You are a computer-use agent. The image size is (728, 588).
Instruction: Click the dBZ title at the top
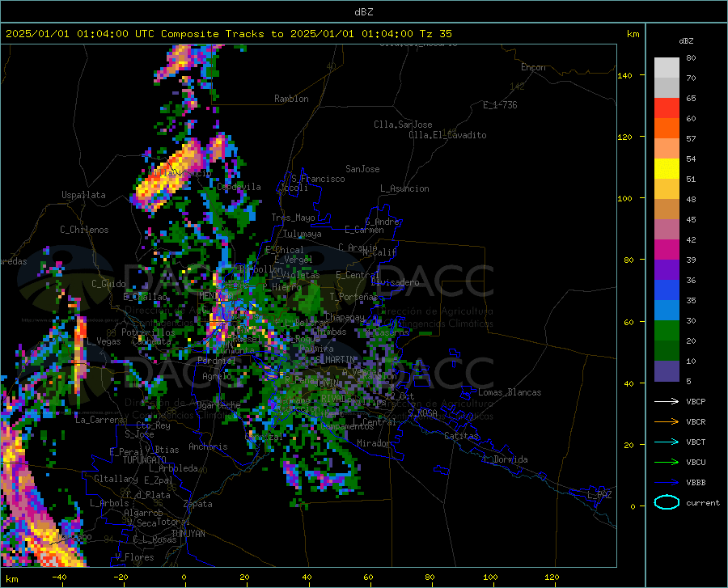[363, 12]
